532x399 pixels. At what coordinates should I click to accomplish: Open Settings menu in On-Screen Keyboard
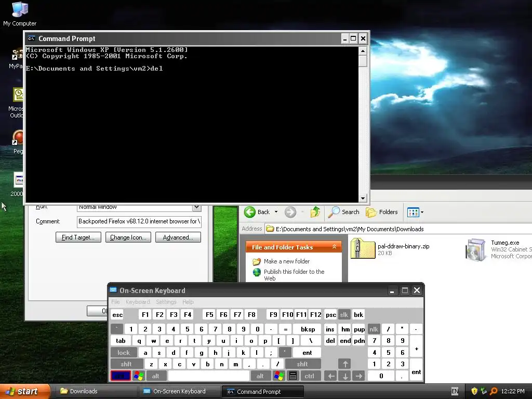(x=166, y=302)
